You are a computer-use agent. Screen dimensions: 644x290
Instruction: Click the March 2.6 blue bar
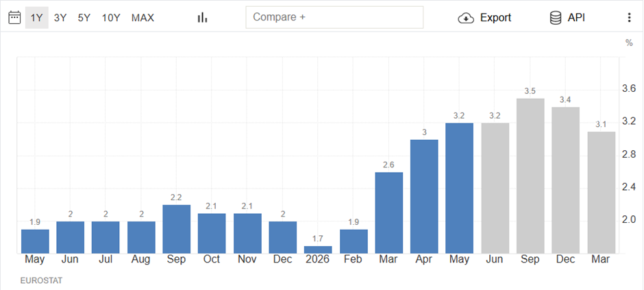click(x=388, y=213)
